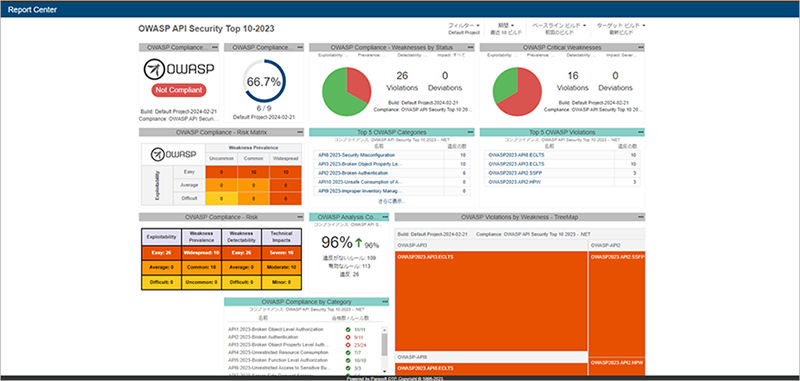Image resolution: width=800 pixels, height=381 pixels.
Task: Open API8:2023-Security Misconfiguration category link
Action: pos(356,155)
